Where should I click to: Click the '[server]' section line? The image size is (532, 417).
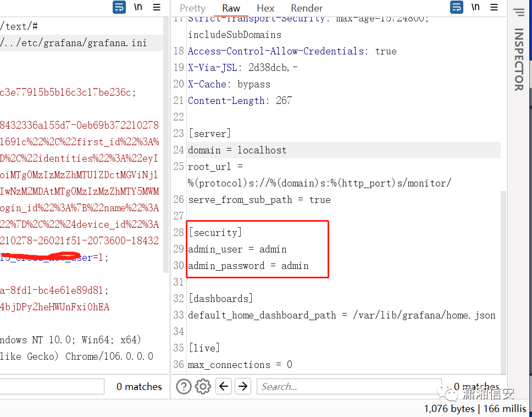pyautogui.click(x=210, y=134)
